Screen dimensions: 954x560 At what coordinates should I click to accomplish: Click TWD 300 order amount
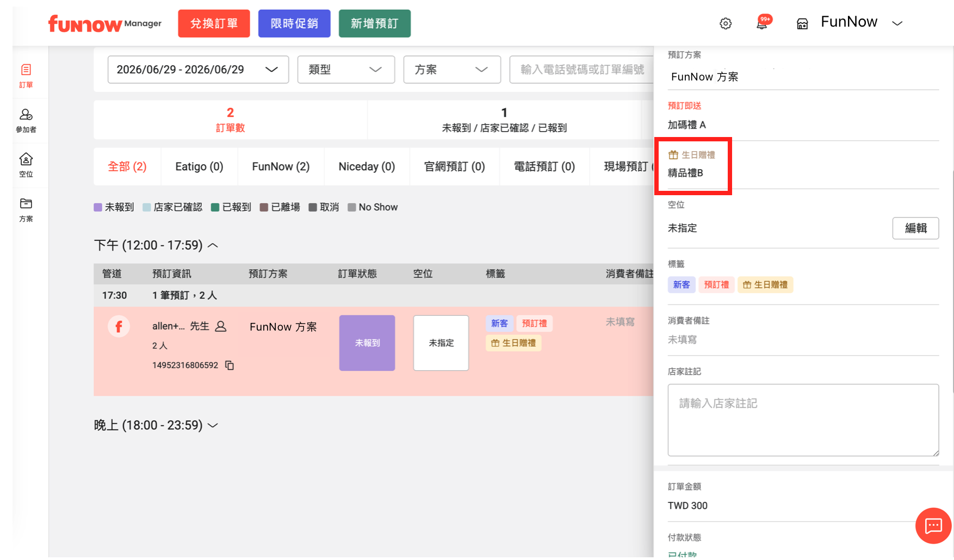point(687,506)
